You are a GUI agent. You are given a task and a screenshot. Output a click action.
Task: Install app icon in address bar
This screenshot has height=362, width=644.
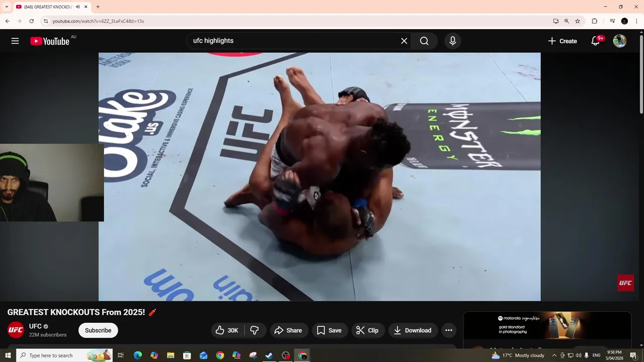(556, 21)
